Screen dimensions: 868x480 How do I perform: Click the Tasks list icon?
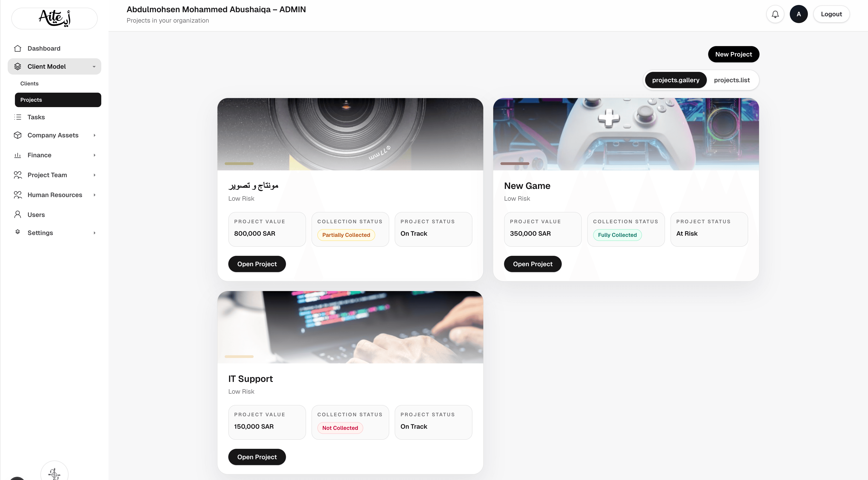pos(18,117)
